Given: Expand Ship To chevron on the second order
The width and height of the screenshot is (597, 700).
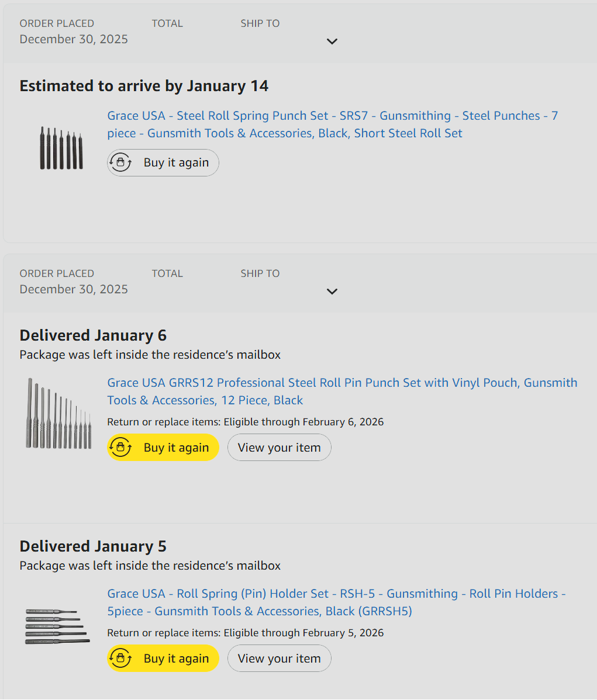Looking at the screenshot, I should (x=332, y=292).
